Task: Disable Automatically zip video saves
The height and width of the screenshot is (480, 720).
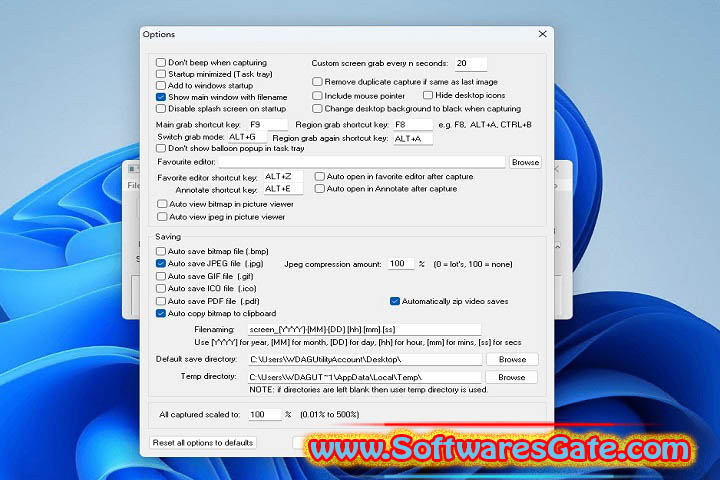Action: coord(394,301)
